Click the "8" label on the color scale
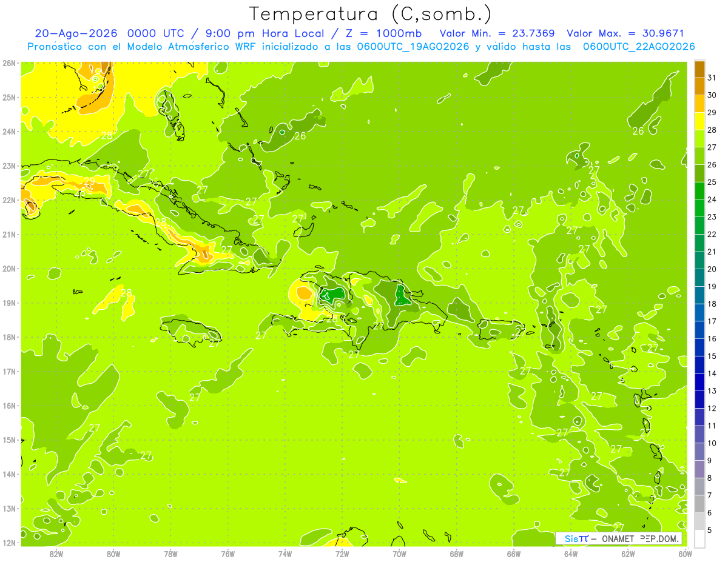 710,478
